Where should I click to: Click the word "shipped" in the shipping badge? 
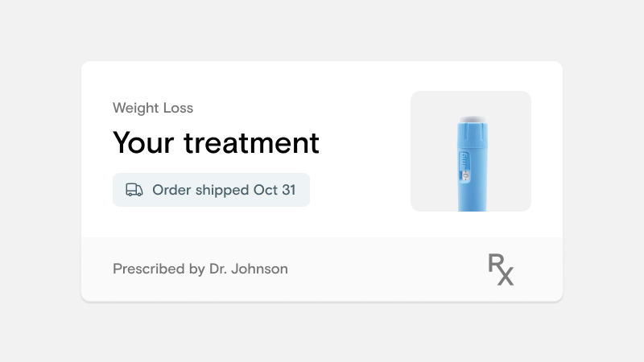tap(223, 190)
